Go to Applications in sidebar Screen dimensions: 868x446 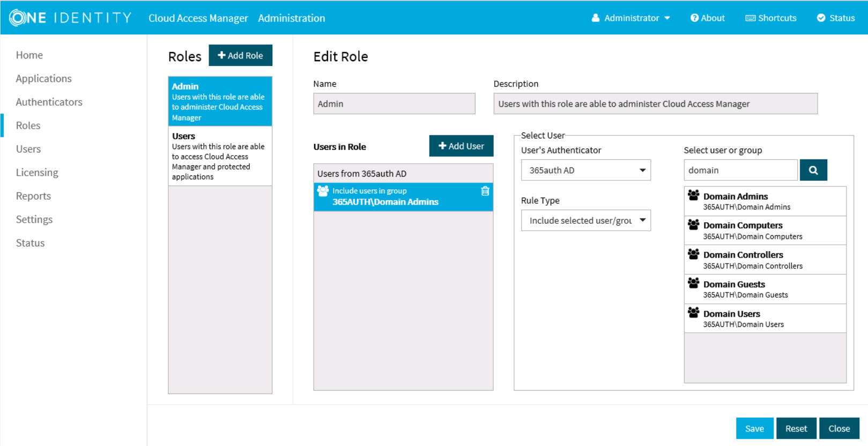[x=43, y=78]
